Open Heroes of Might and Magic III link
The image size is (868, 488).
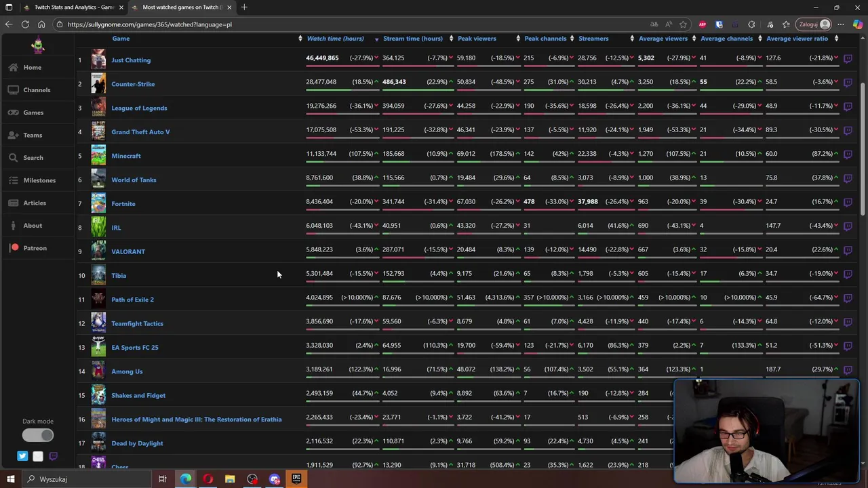pos(196,420)
